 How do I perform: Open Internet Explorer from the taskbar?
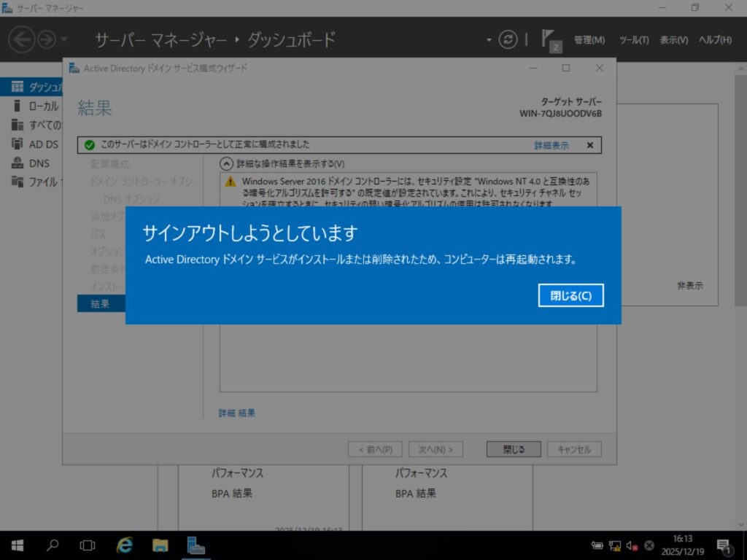(x=125, y=545)
